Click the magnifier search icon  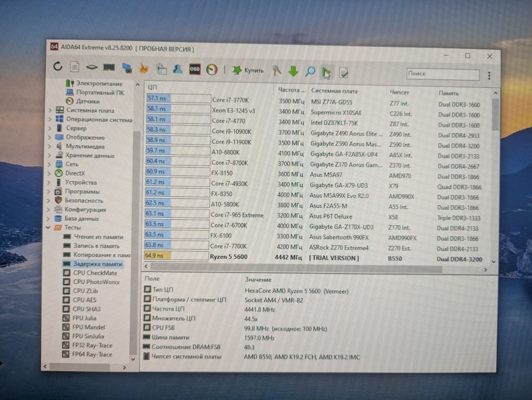point(310,72)
